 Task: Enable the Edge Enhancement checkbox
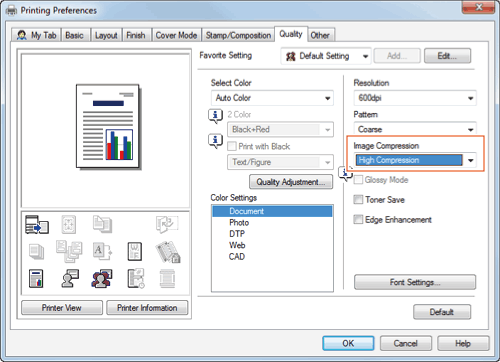(358, 219)
